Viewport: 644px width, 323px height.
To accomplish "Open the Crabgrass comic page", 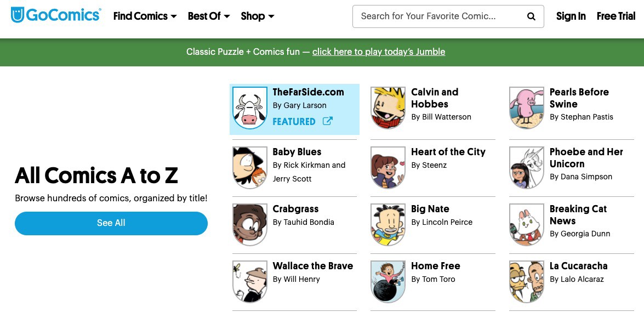I will click(x=295, y=209).
